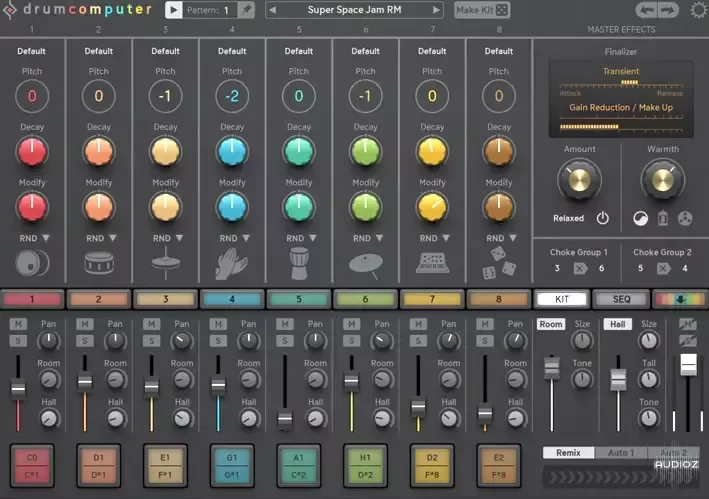709x499 pixels.
Task: Click the undo arrow
Action: point(646,9)
